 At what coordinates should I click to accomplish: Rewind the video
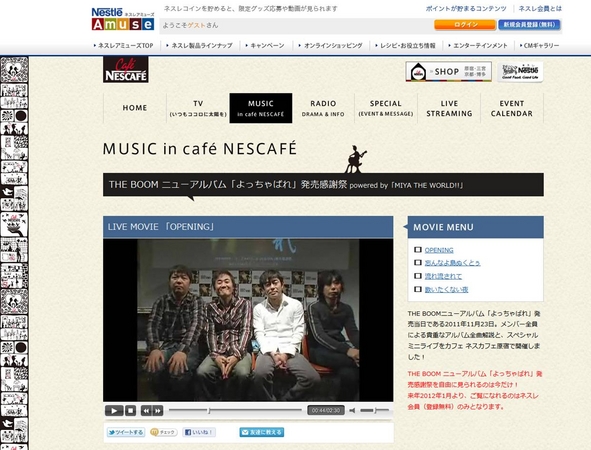(x=146, y=410)
